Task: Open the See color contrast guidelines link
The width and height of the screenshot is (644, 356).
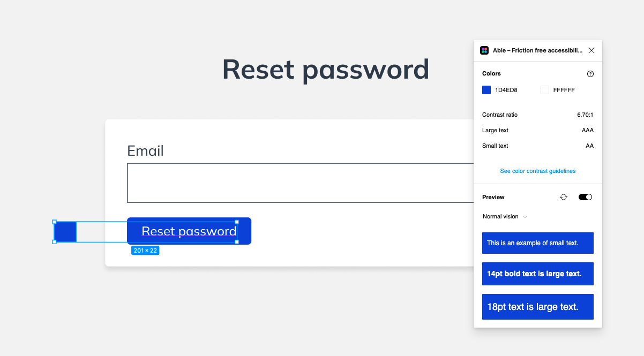Action: click(x=537, y=171)
